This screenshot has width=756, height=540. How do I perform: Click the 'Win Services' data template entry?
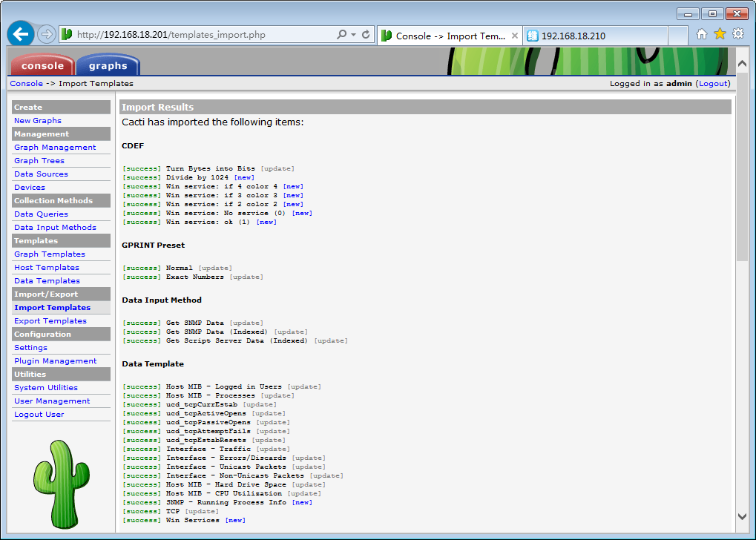pos(192,520)
